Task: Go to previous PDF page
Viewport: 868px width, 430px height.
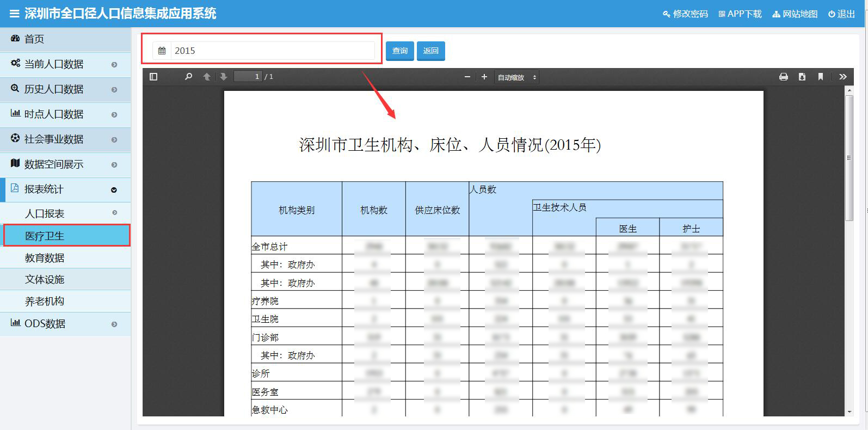Action: pyautogui.click(x=207, y=77)
